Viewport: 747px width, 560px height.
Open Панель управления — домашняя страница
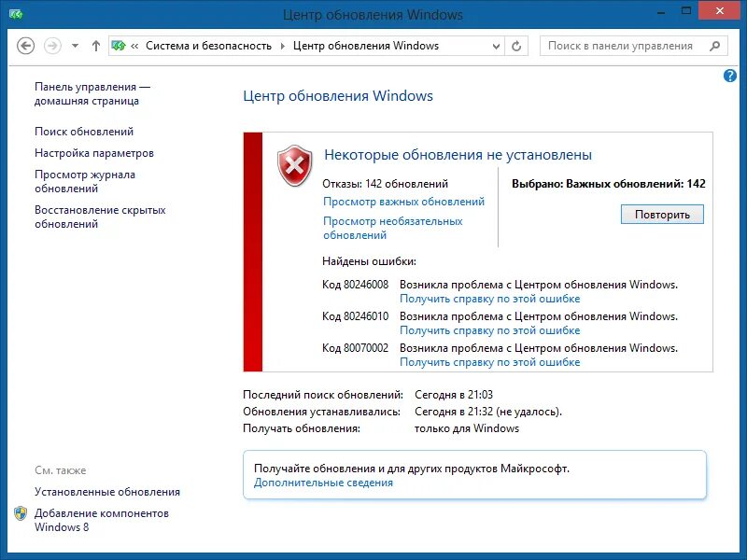point(92,94)
